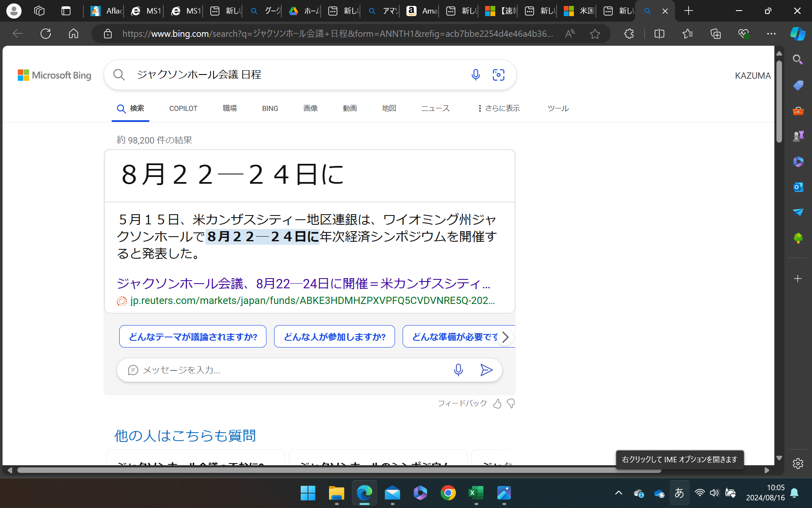Image resolution: width=812 pixels, height=508 pixels.
Task: Click the browser refresh button
Action: 46,33
